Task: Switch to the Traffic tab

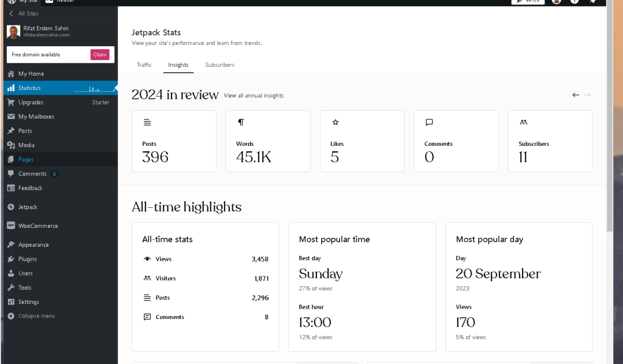Action: click(x=144, y=65)
